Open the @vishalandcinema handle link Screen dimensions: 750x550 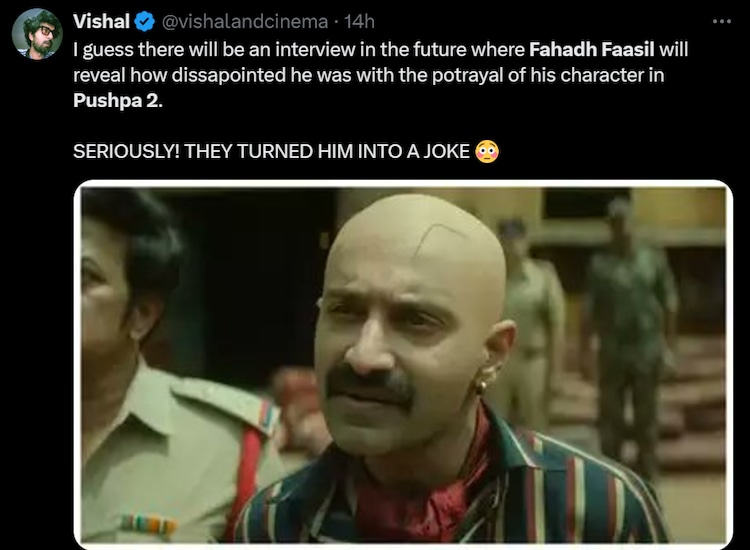245,22
